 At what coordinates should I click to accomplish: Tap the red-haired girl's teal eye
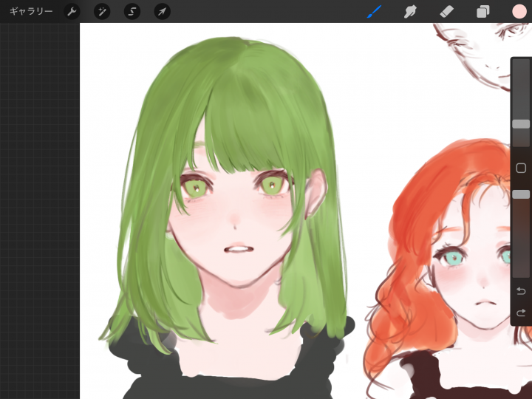coord(452,257)
